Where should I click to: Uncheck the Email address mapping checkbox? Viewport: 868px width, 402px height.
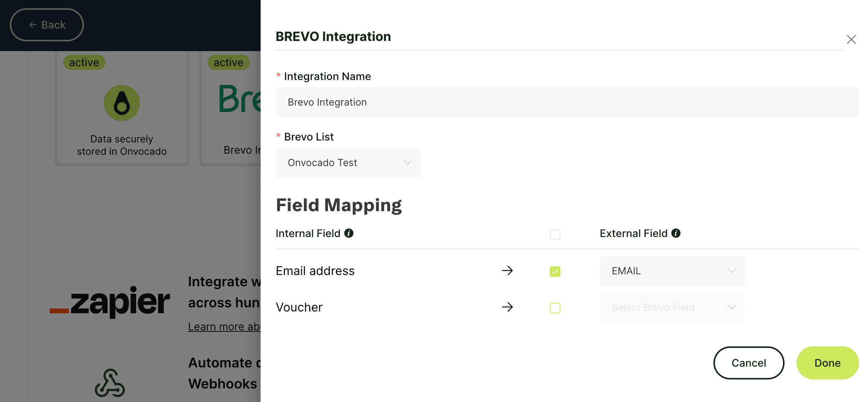tap(555, 271)
